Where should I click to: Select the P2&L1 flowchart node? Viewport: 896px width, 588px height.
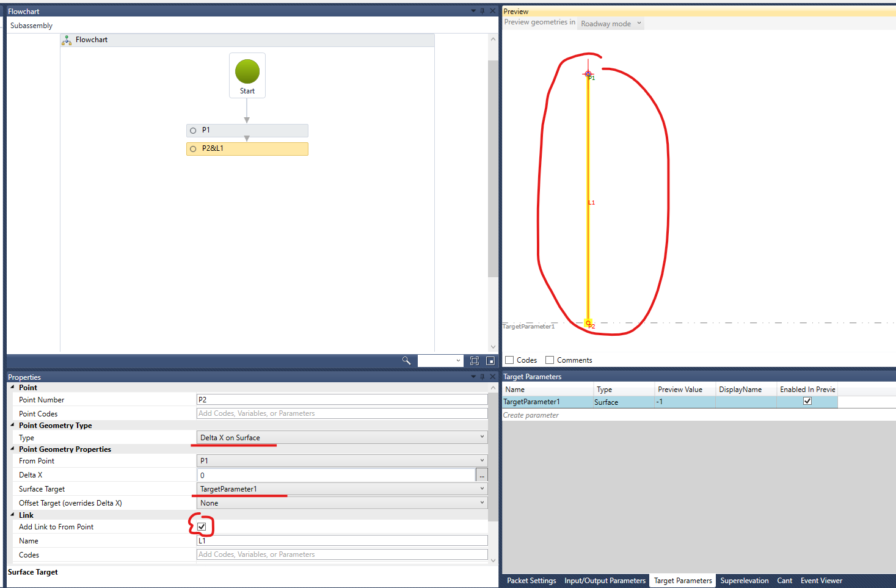247,149
